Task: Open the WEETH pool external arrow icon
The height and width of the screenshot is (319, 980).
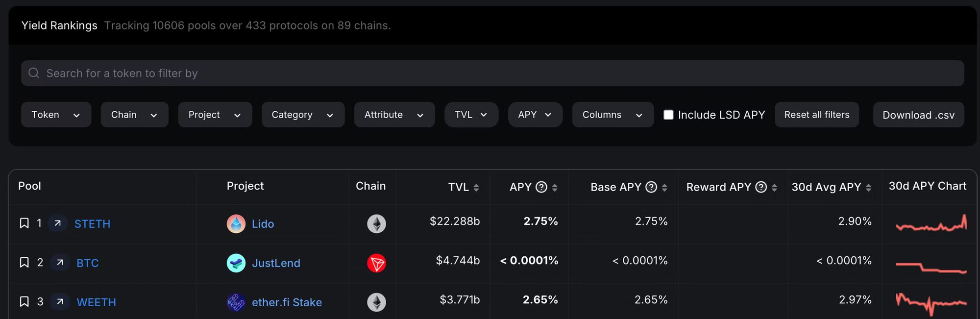Action: pyautogui.click(x=60, y=302)
